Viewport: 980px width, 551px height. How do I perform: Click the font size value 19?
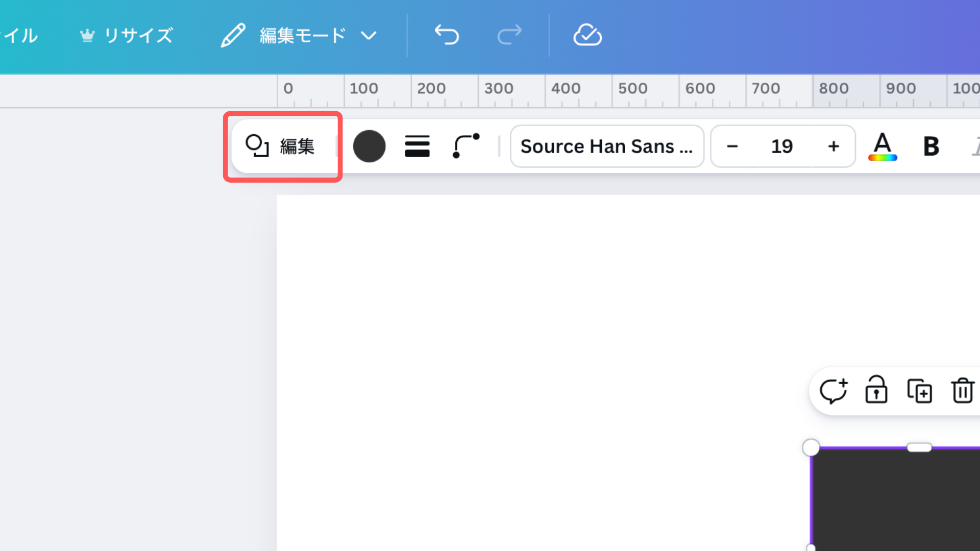[x=782, y=146]
